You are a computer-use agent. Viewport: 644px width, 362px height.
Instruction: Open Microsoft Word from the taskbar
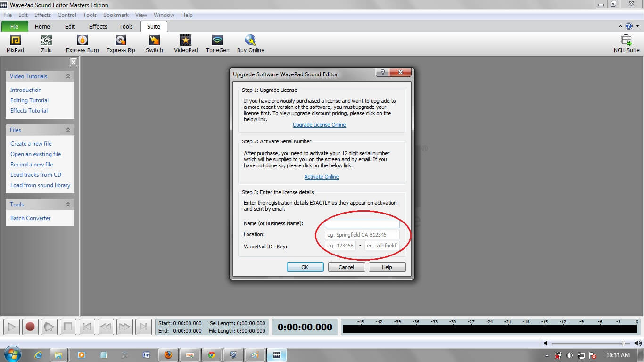146,355
